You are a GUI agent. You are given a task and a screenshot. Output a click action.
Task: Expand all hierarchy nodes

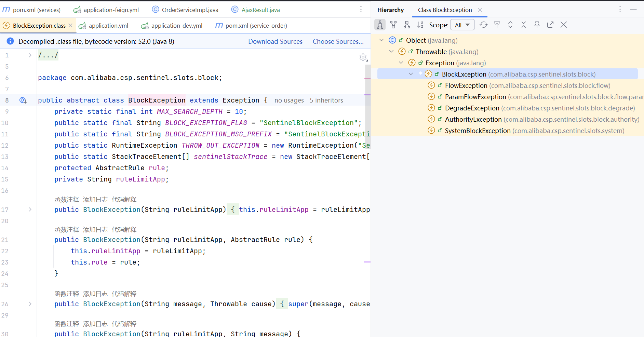[x=510, y=25]
